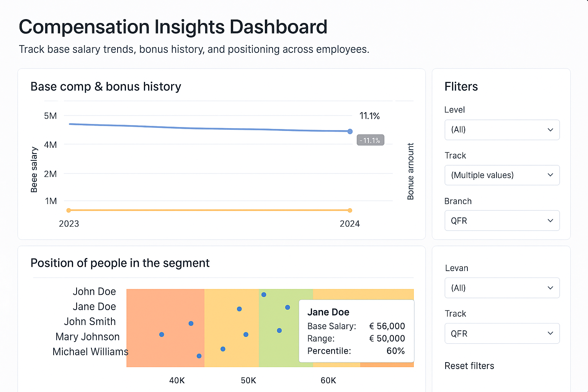
Task: Click the 40K axis label
Action: tap(176, 380)
